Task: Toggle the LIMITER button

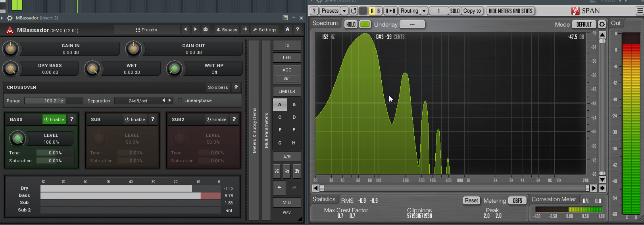Action: click(287, 91)
